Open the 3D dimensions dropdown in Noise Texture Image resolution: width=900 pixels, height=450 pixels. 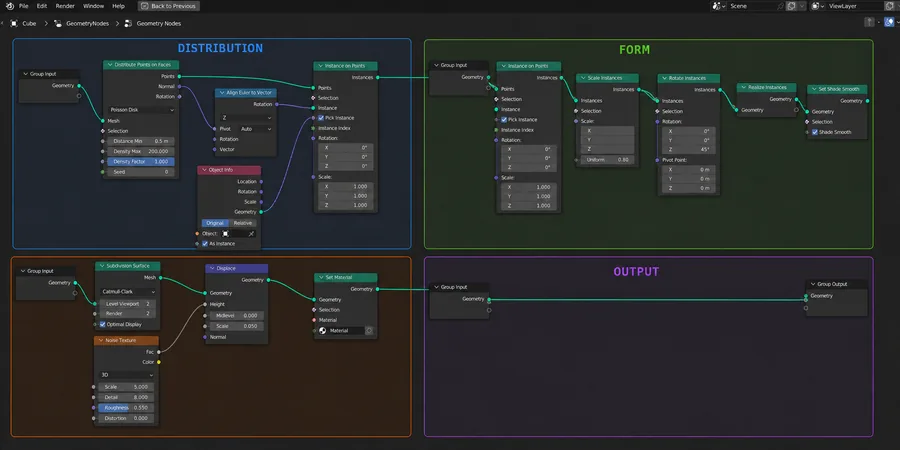[x=127, y=375]
